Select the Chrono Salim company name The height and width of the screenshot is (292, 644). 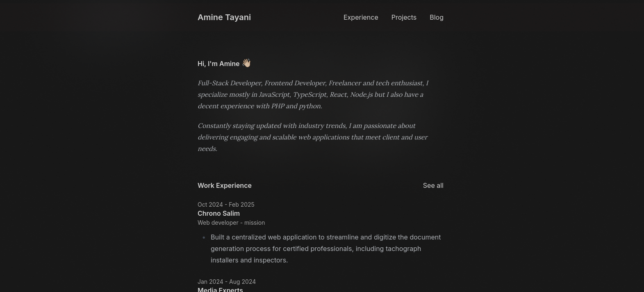click(218, 213)
